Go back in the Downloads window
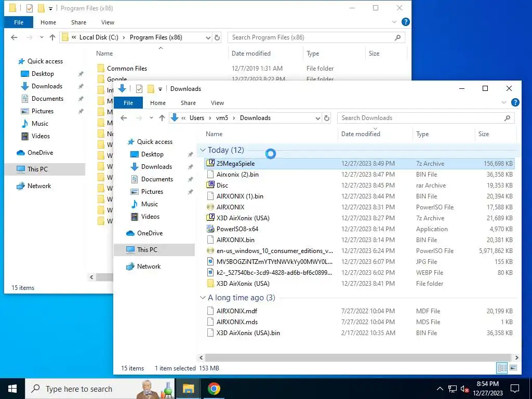This screenshot has width=532, height=399. tap(124, 118)
